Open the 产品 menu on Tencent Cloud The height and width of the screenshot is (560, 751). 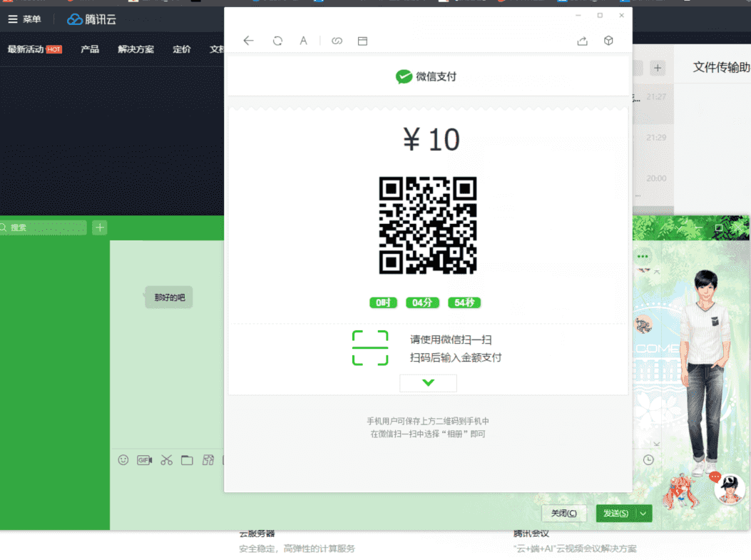pos(90,49)
